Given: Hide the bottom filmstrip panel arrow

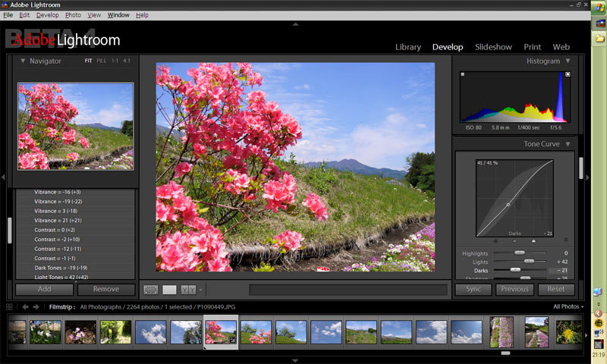Looking at the screenshot, I should (x=295, y=360).
